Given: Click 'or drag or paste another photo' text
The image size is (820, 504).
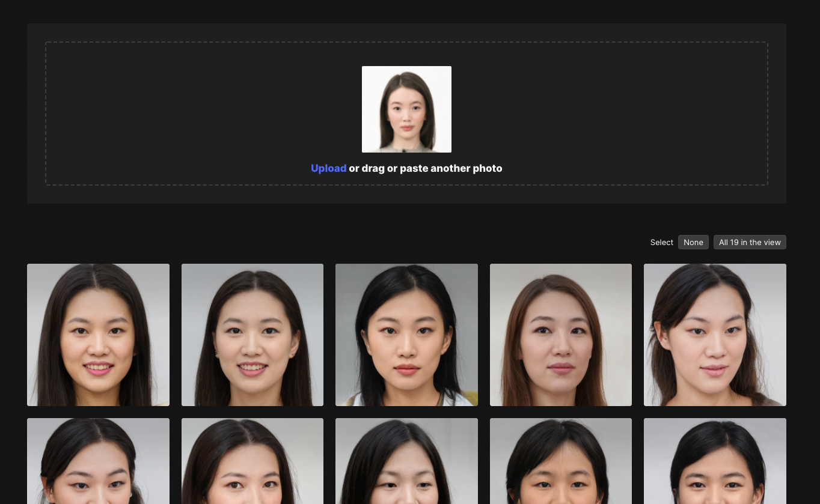Looking at the screenshot, I should point(425,168).
